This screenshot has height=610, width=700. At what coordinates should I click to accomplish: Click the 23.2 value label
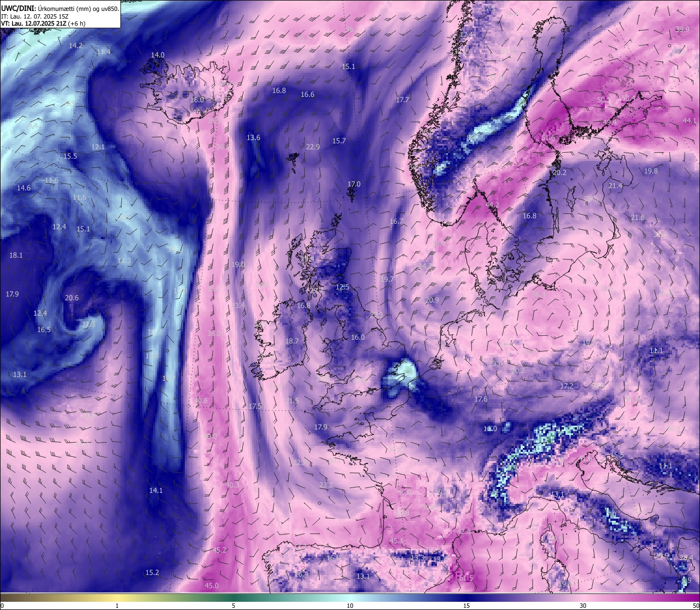coord(326,485)
